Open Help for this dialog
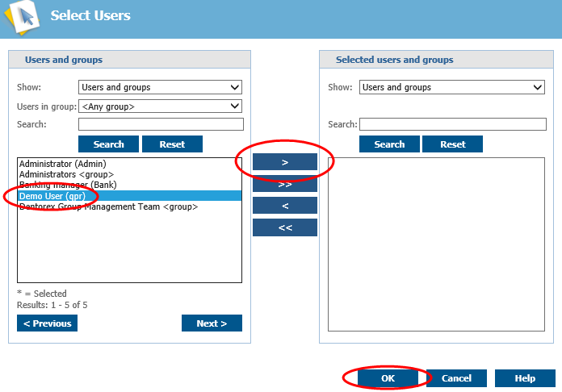Image resolution: width=562 pixels, height=392 pixels. coord(525,378)
